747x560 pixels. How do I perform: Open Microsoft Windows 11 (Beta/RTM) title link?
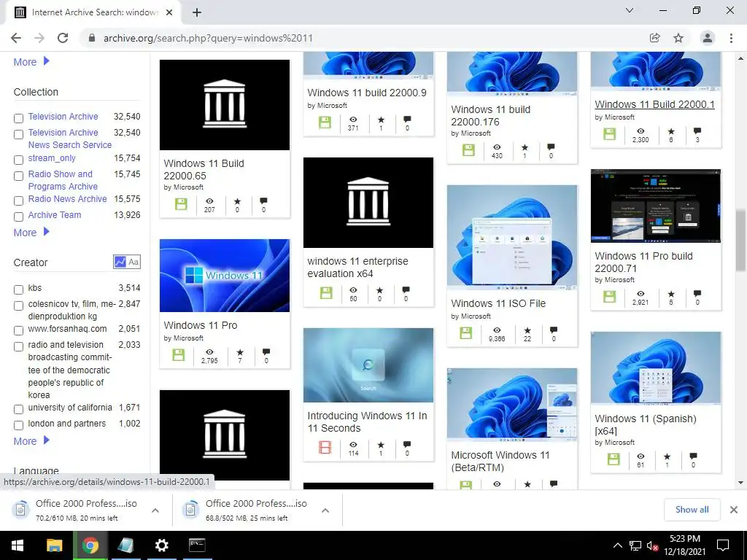pos(500,461)
